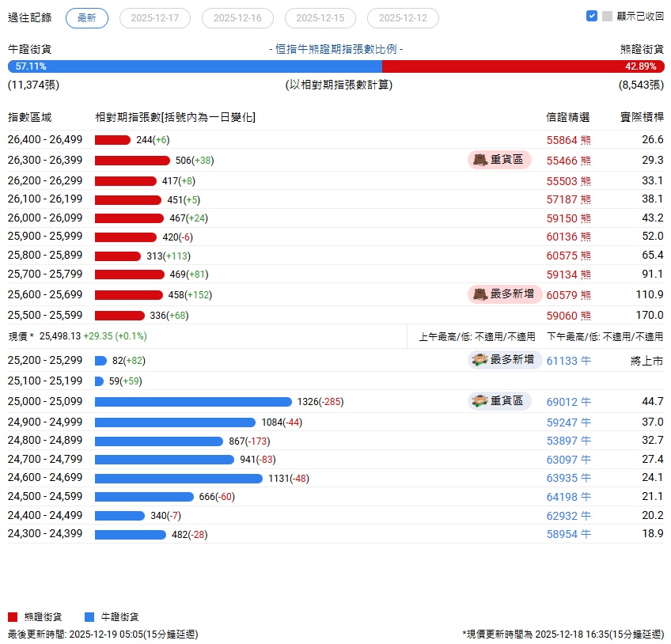Click the value 82(+82)
The image size is (671, 644).
point(129,361)
